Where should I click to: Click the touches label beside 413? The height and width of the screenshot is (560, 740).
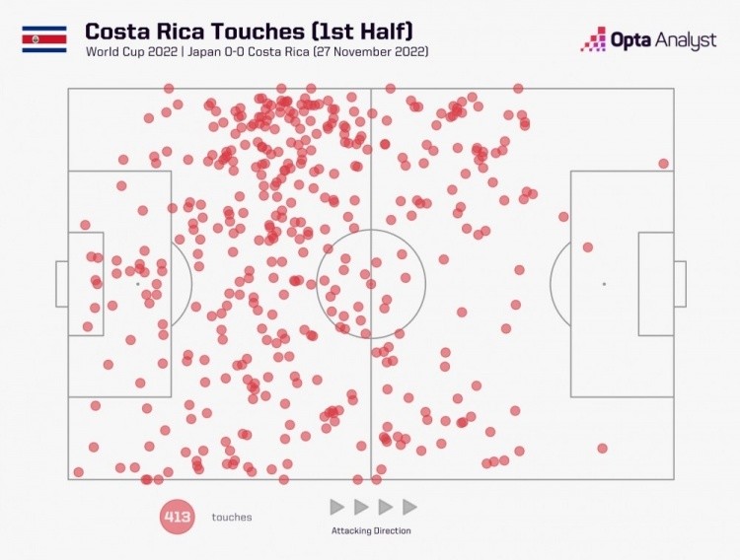click(231, 517)
